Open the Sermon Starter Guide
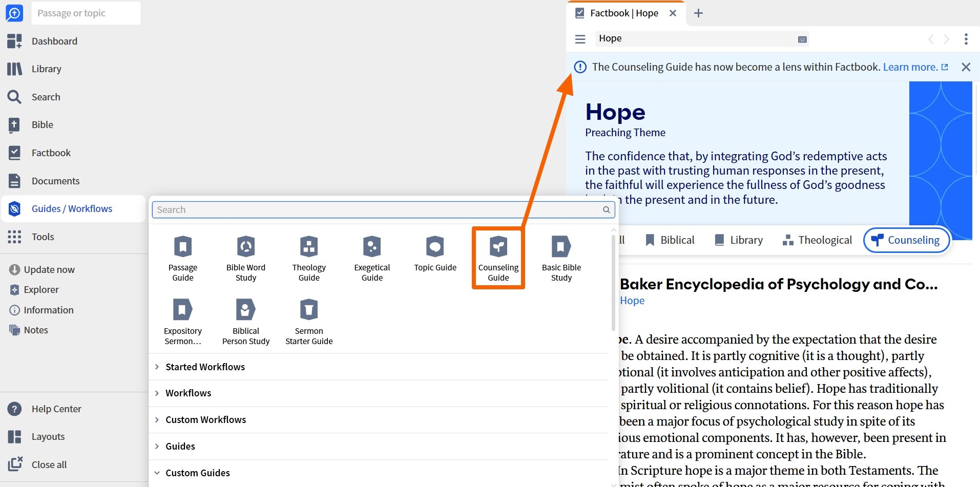The height and width of the screenshot is (487, 980). 309,322
